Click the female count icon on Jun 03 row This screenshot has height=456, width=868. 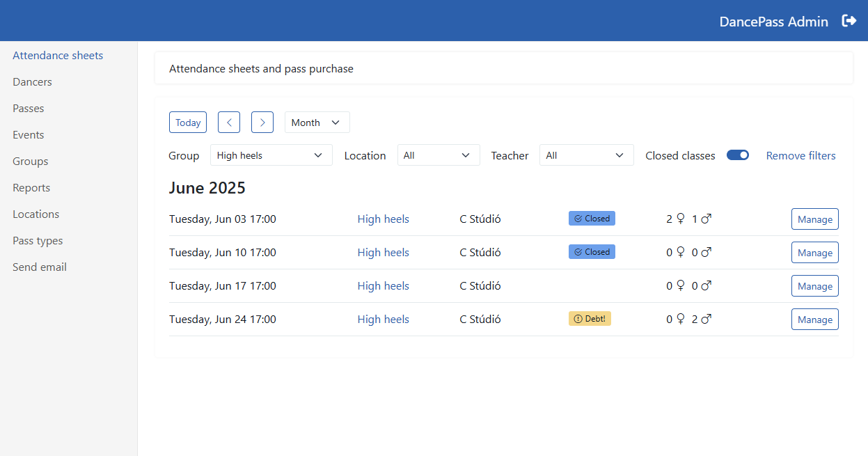(x=680, y=219)
